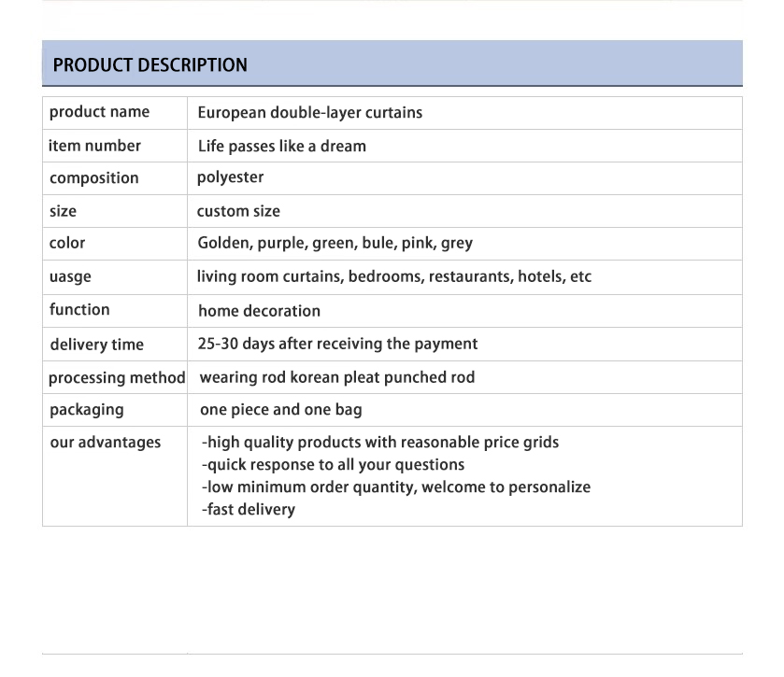Click 'one piece and one bag' packaging value

coord(281,410)
